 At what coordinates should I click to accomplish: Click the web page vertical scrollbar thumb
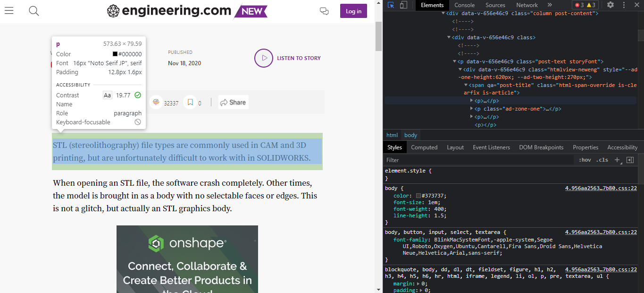point(378,36)
